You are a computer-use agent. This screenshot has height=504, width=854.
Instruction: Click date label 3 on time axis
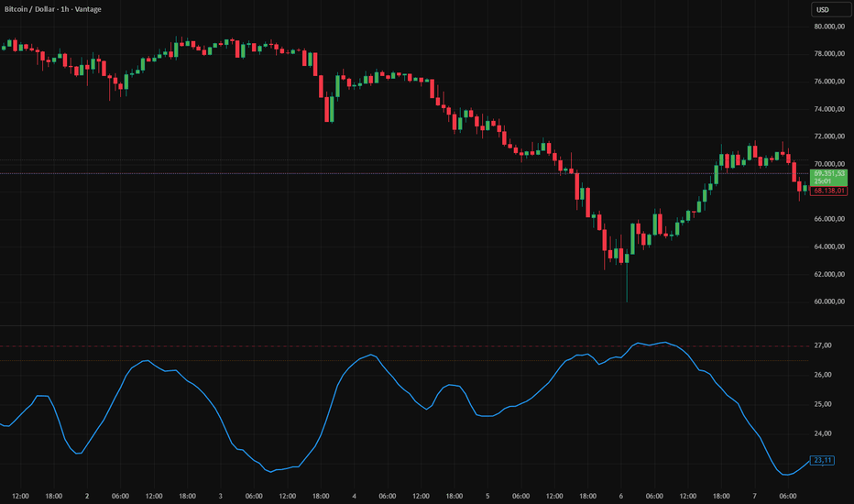221,496
